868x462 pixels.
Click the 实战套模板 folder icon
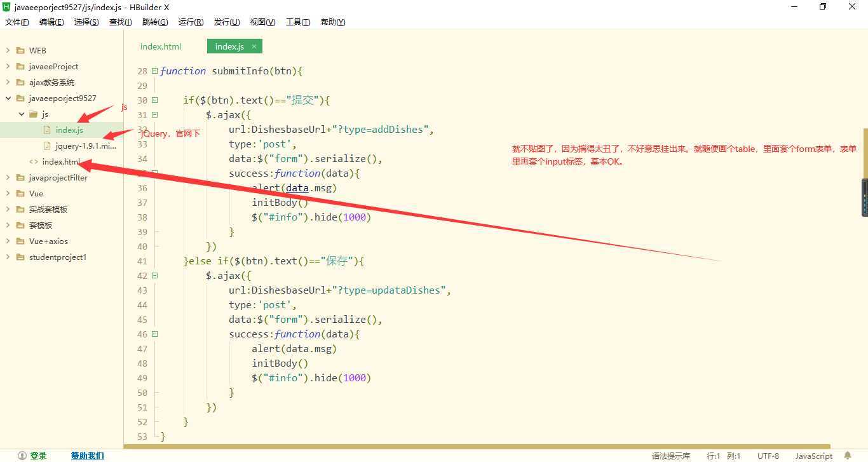[20, 209]
